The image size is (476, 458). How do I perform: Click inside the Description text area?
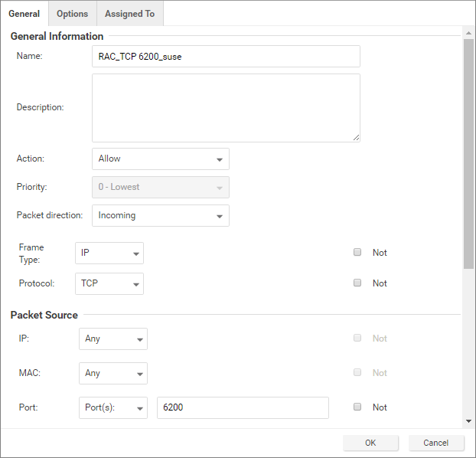coord(226,107)
